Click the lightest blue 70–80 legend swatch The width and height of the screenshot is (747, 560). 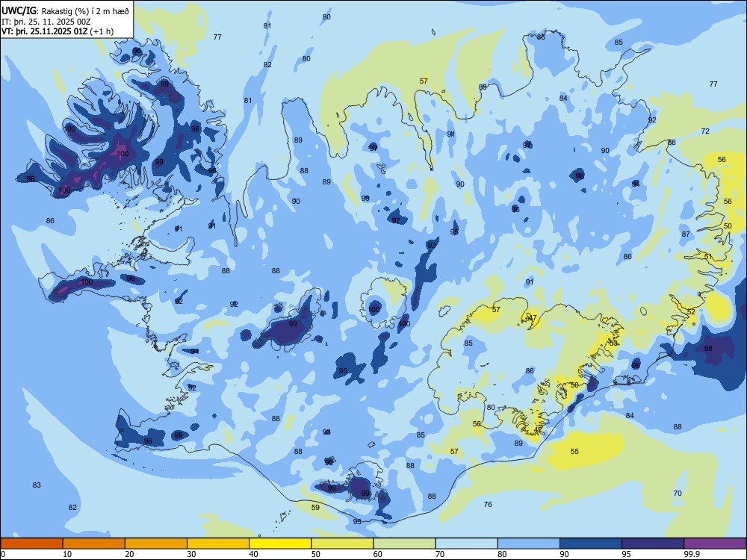pyautogui.click(x=467, y=544)
